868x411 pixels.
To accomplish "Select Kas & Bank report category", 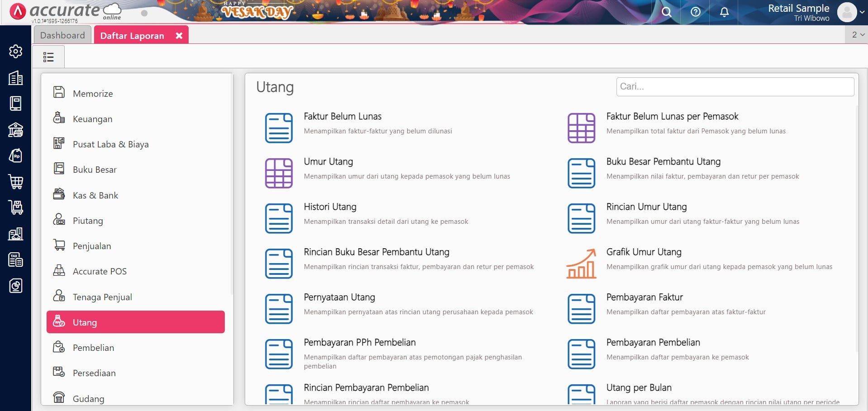I will point(95,195).
